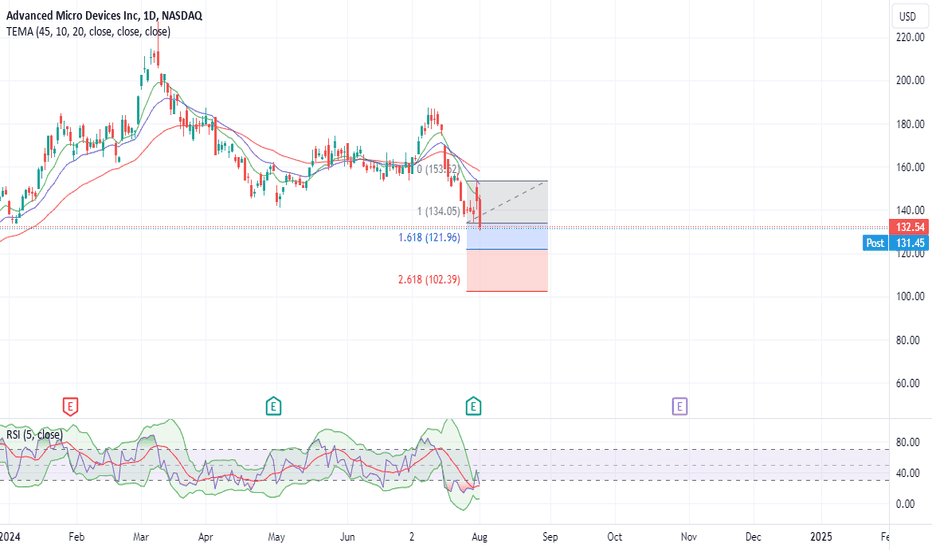Click the 60.00 price axis label
Viewport: 932px width, 550px height.
click(908, 383)
